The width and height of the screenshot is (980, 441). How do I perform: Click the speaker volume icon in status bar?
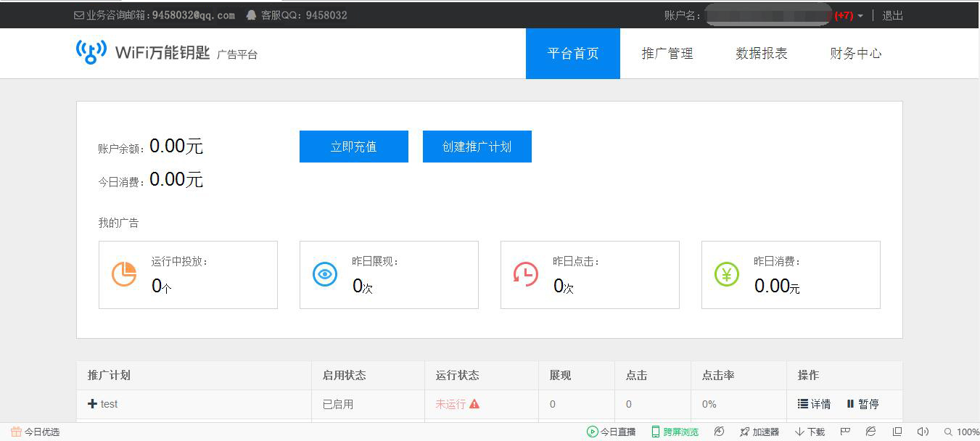coord(923,432)
